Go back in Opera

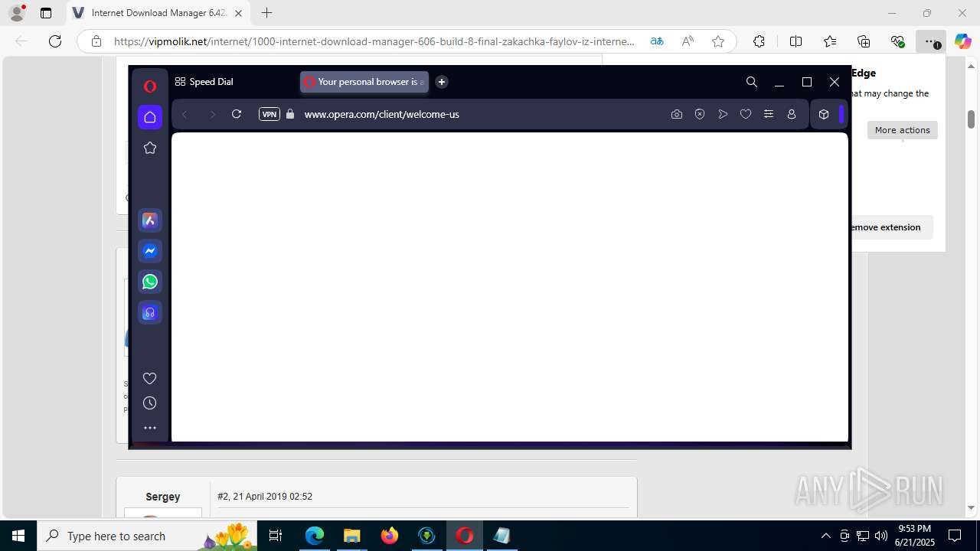click(185, 114)
